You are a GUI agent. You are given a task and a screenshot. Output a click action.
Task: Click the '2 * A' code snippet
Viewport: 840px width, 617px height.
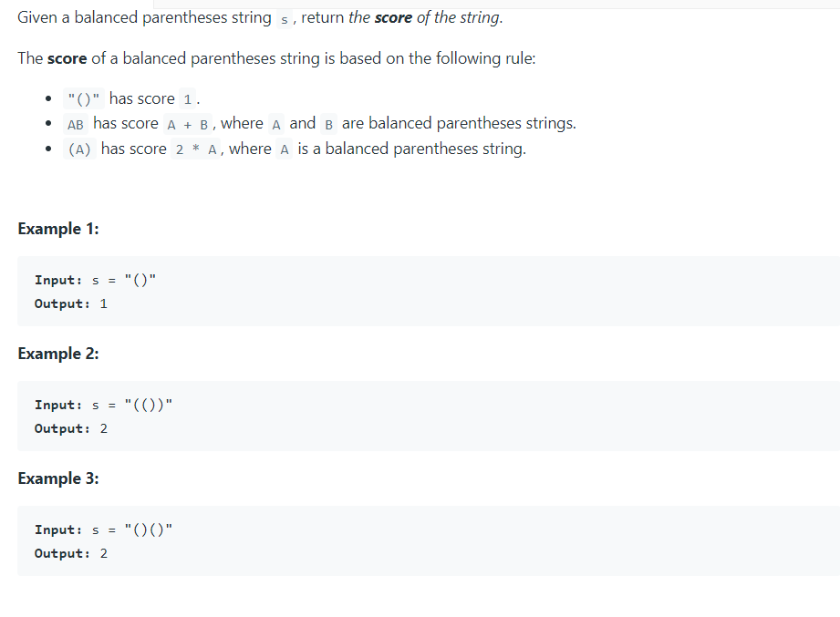[x=195, y=149]
